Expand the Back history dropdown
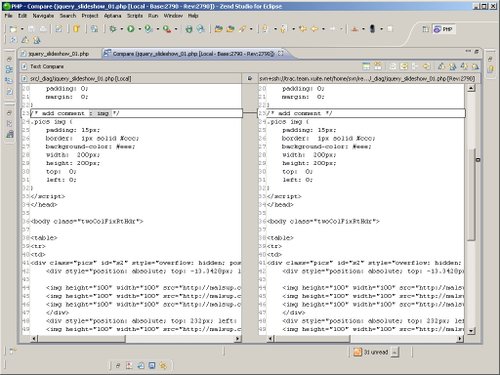This screenshot has width=500, height=375. click(x=323, y=29)
